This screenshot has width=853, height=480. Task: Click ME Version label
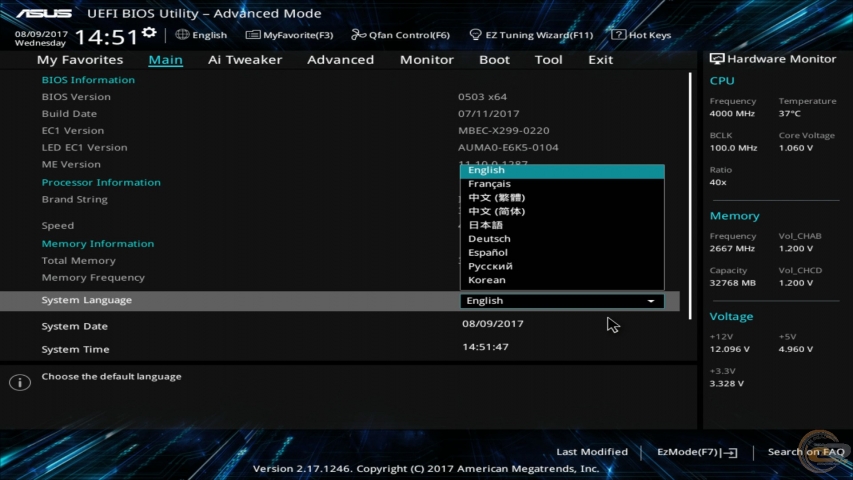[x=71, y=164]
